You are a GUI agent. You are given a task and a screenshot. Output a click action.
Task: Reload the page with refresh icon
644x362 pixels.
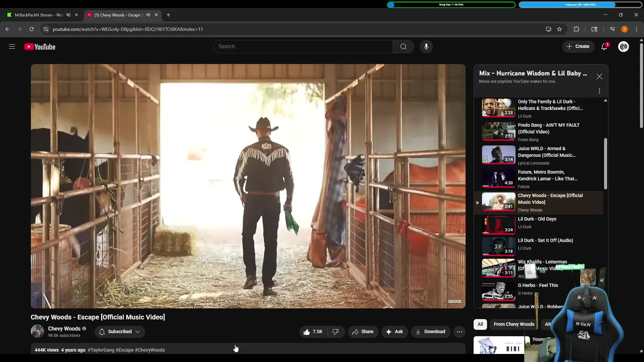[x=31, y=29]
